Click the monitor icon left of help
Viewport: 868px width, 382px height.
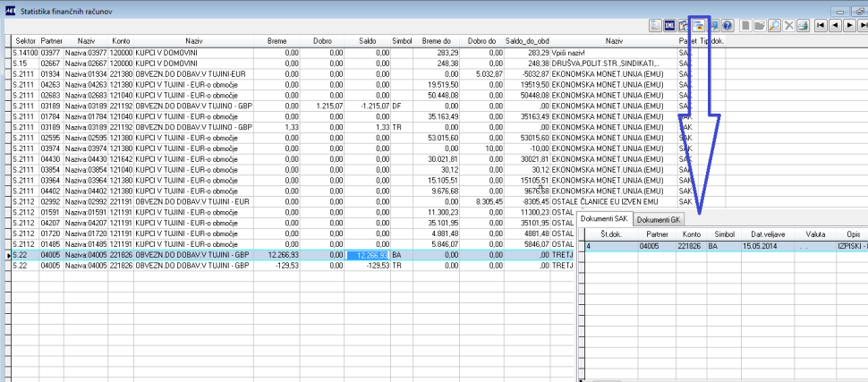coord(713,25)
